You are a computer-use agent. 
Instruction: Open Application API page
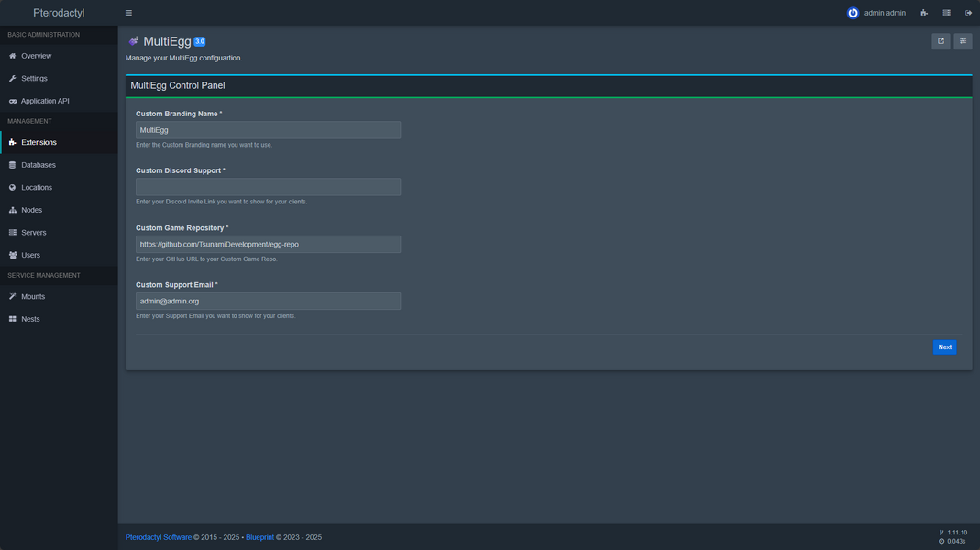(59, 101)
